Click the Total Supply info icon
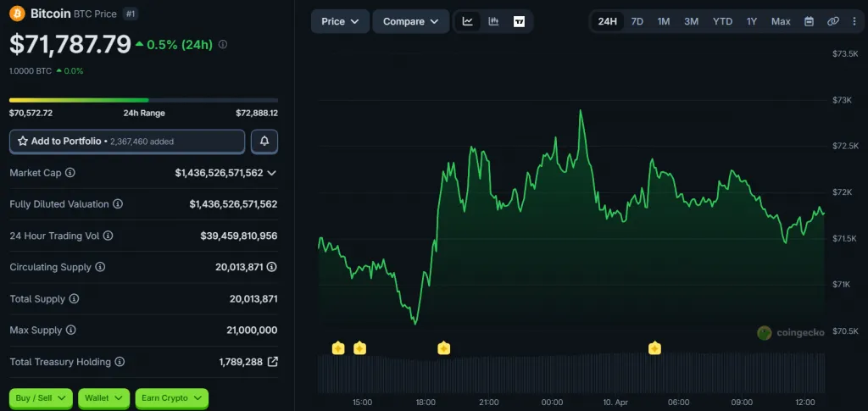Image resolution: width=868 pixels, height=411 pixels. coord(74,298)
